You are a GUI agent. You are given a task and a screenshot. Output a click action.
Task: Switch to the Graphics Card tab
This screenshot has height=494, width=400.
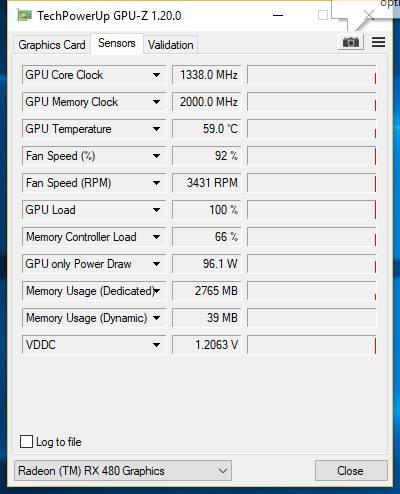(x=52, y=45)
